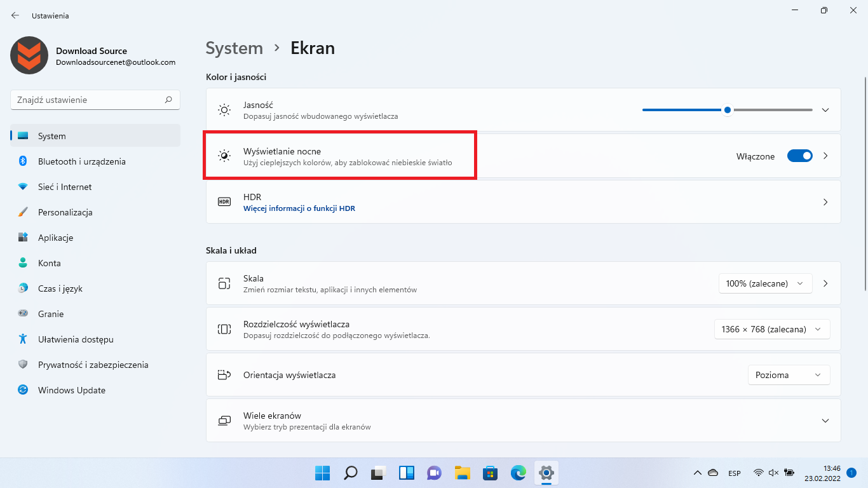Click the gamepad icon beside Granie

tap(23, 314)
